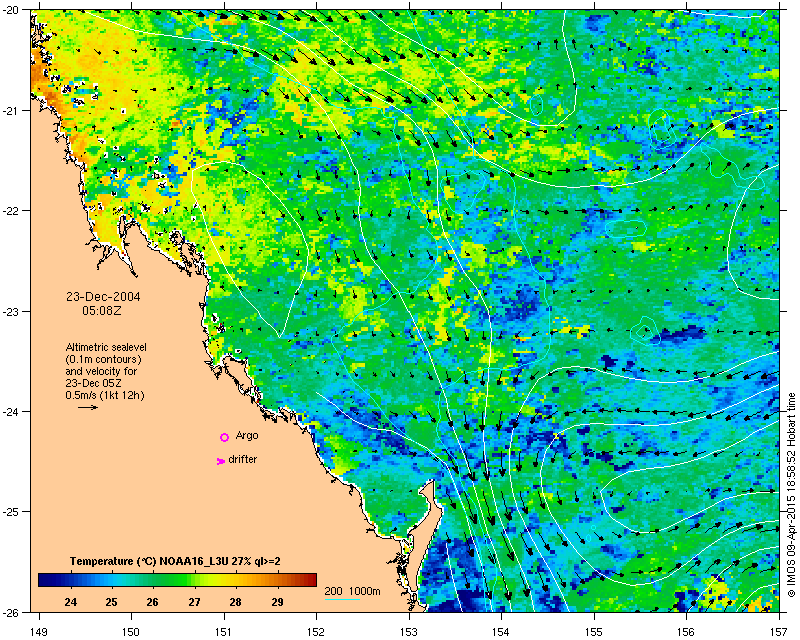Click the longitude axis label 151

[x=224, y=632]
